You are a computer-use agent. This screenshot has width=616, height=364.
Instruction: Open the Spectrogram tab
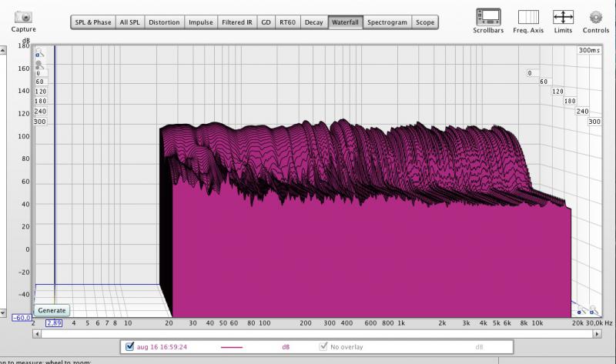coord(387,22)
